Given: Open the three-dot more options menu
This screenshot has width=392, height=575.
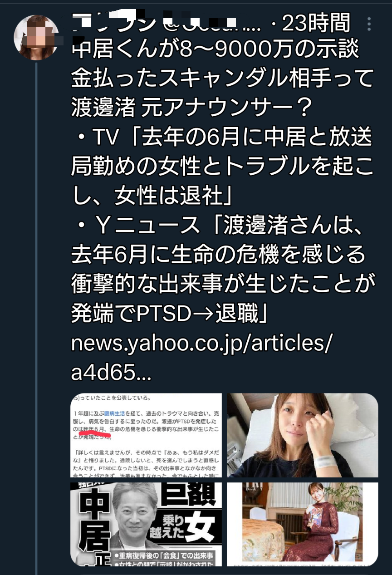Looking at the screenshot, I should [x=369, y=24].
